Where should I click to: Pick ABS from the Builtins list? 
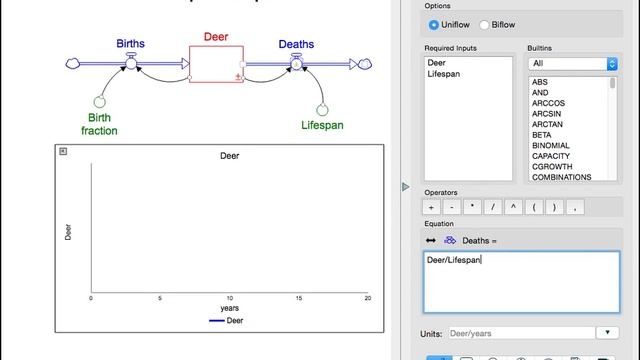[x=540, y=82]
